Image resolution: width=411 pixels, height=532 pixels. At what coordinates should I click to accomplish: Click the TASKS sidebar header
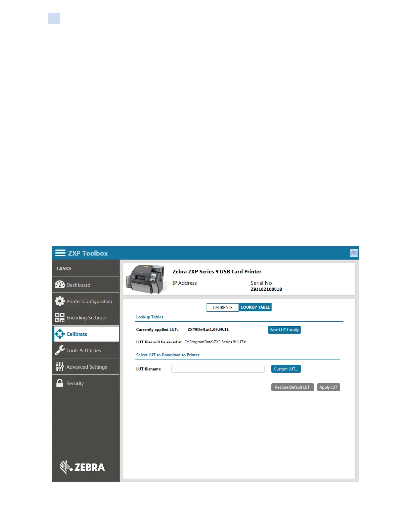coord(63,268)
